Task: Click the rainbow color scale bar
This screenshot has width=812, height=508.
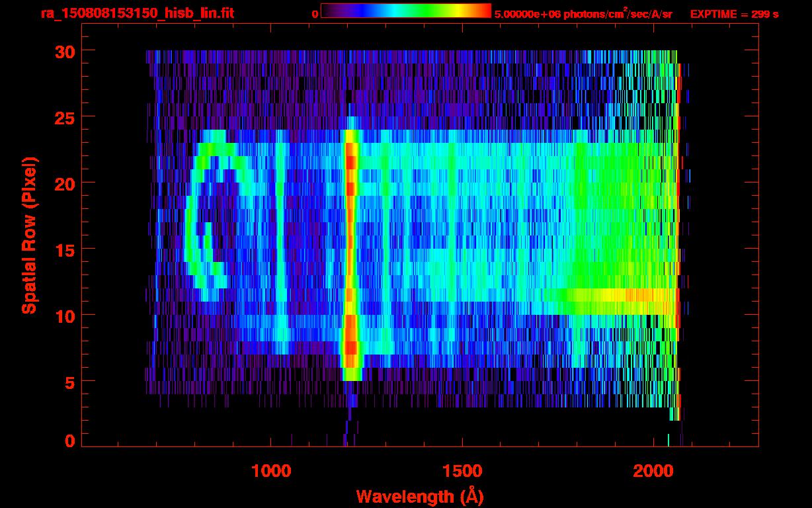Action: [406, 11]
